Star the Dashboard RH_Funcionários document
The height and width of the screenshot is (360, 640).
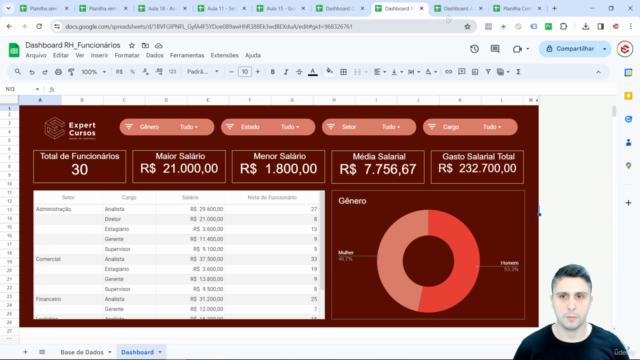(131, 45)
